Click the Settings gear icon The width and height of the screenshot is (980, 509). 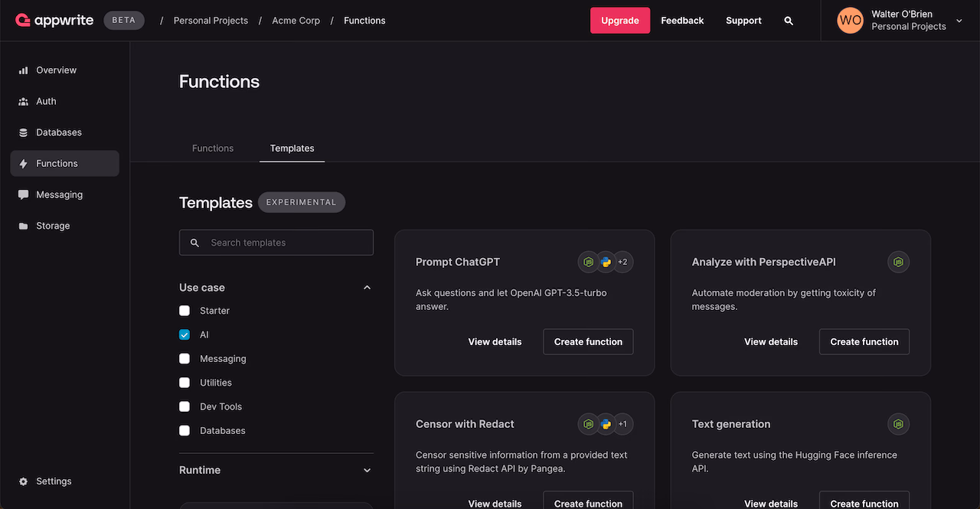click(x=23, y=481)
